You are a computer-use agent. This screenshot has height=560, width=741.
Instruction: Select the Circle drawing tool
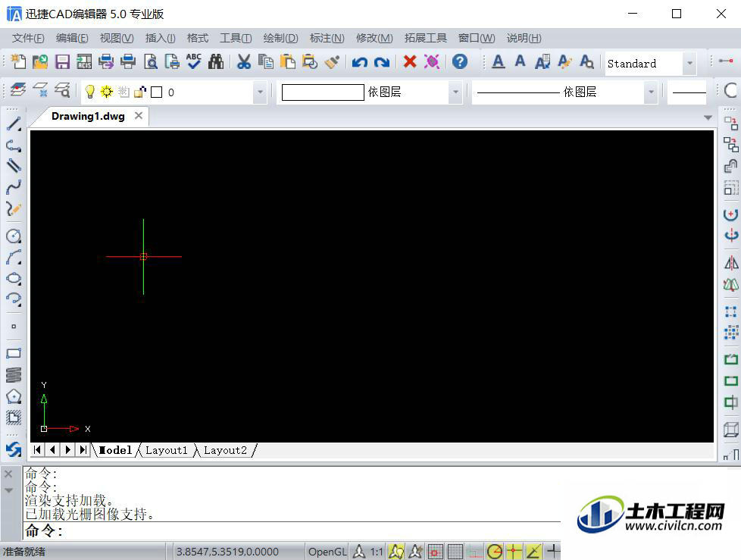click(14, 236)
